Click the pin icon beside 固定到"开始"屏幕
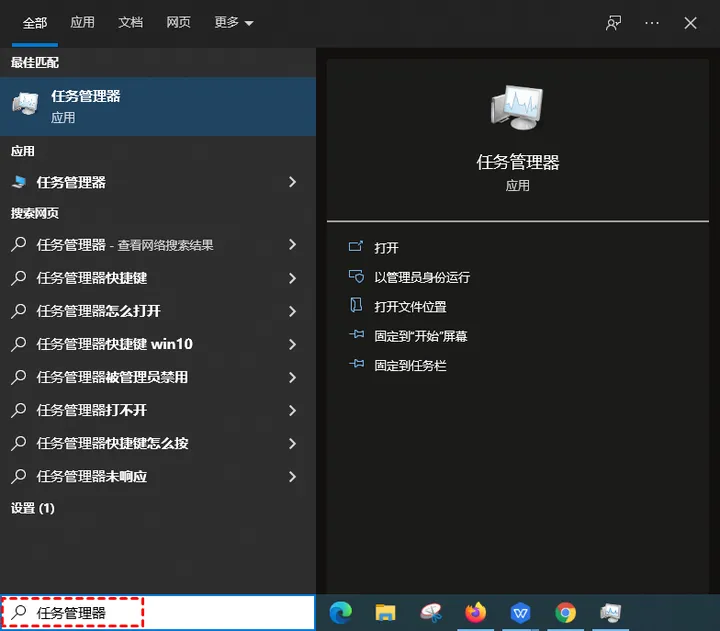 pyautogui.click(x=357, y=334)
